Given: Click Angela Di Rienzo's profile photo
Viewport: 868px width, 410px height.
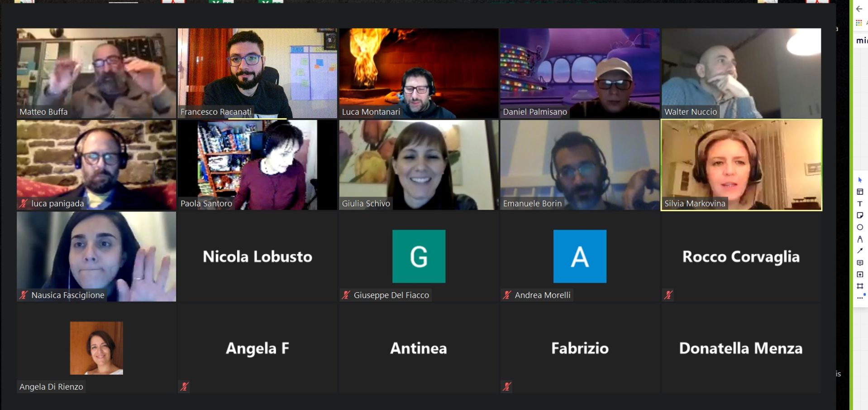Looking at the screenshot, I should pyautogui.click(x=96, y=348).
